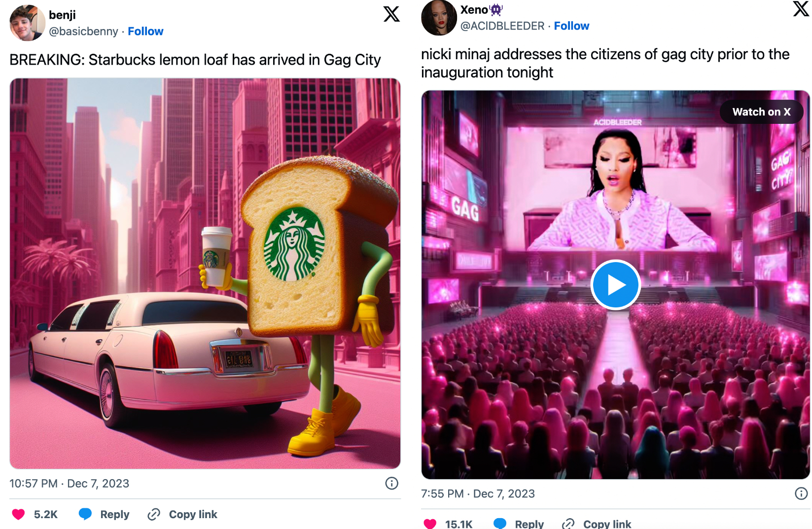Click Reply on Xeno's tweet

[529, 524]
